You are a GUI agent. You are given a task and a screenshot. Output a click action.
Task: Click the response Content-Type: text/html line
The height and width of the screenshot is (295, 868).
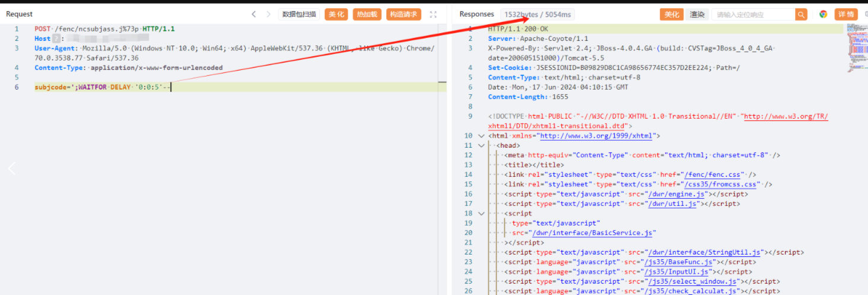coord(564,77)
